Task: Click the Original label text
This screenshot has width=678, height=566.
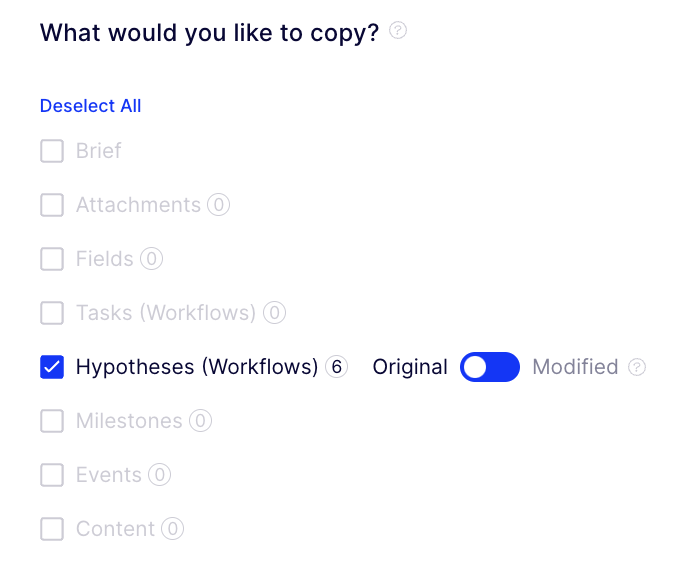Action: (410, 367)
